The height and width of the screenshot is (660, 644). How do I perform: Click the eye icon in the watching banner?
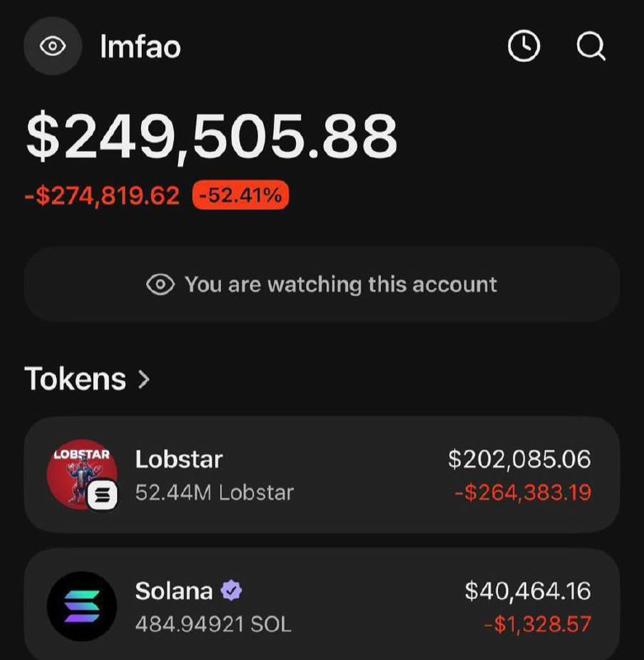(x=160, y=285)
